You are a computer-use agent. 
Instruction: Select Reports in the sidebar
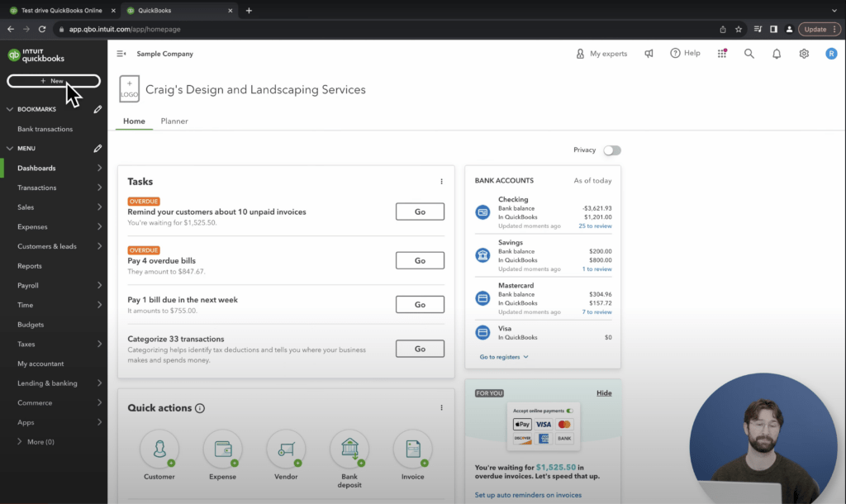[30, 266]
